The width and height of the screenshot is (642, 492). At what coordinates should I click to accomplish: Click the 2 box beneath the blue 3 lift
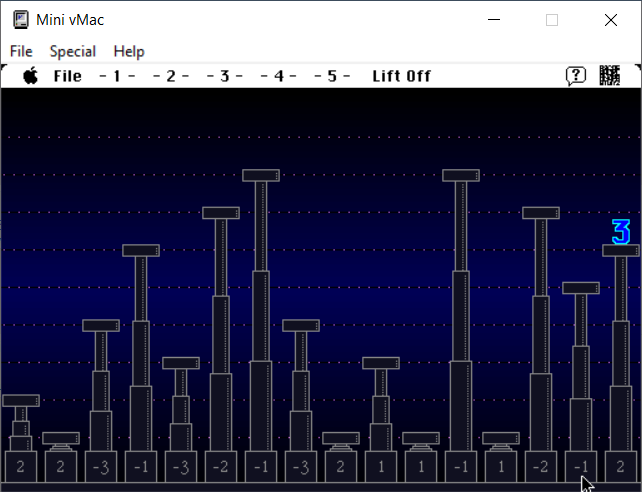621,467
